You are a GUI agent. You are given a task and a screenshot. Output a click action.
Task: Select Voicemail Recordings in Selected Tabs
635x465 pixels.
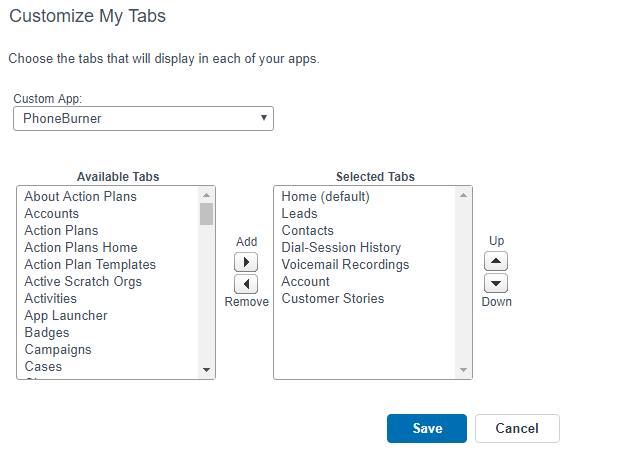(345, 264)
